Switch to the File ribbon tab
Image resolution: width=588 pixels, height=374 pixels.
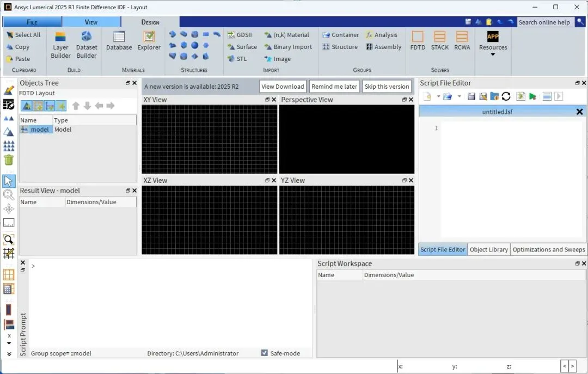click(x=32, y=22)
